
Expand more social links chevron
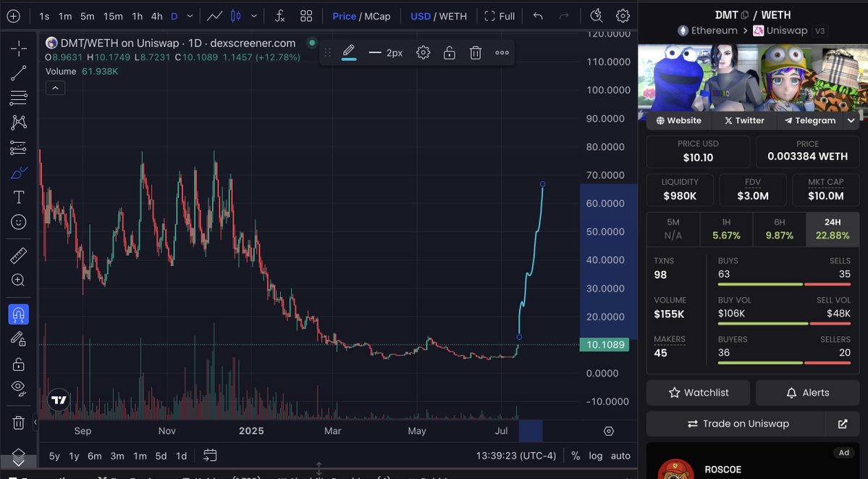tap(851, 120)
